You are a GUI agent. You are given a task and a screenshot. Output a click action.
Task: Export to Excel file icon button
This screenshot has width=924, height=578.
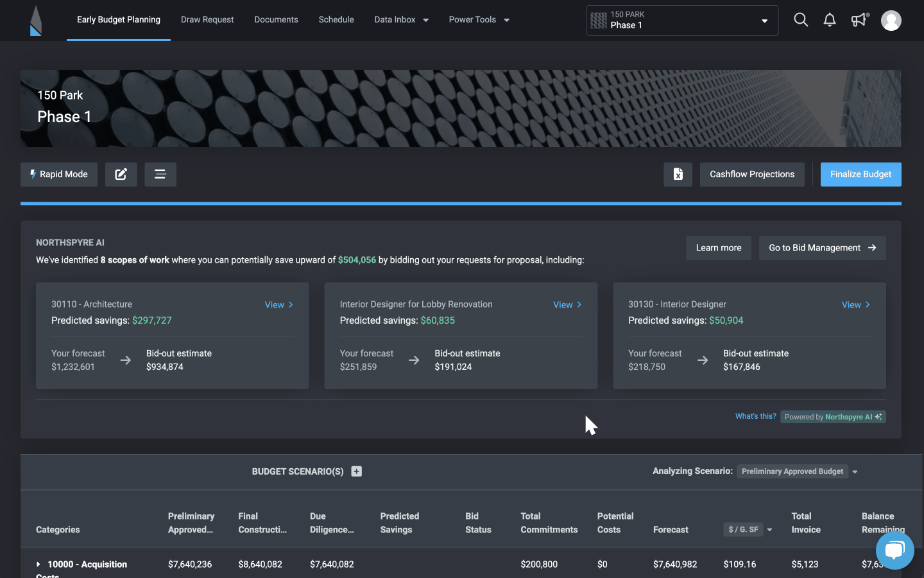[678, 174]
